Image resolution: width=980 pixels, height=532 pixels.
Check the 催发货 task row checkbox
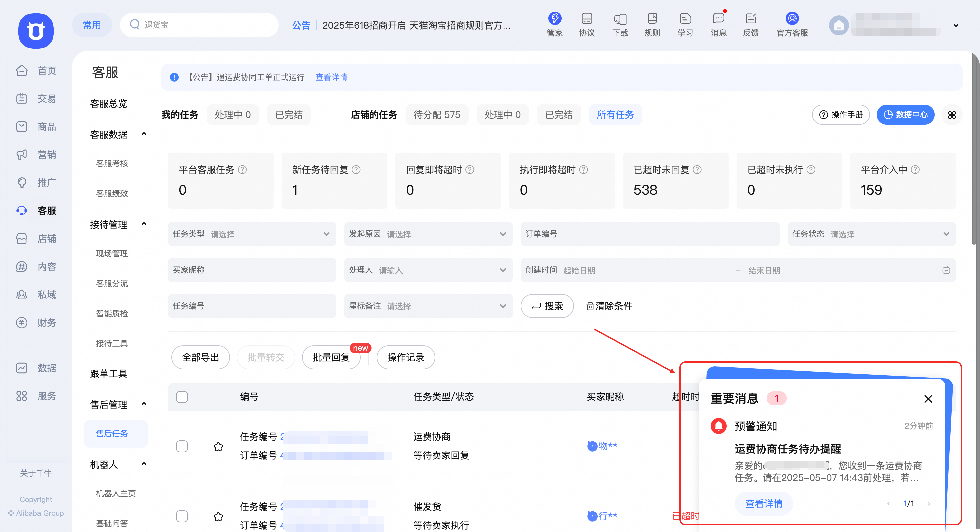(x=182, y=516)
